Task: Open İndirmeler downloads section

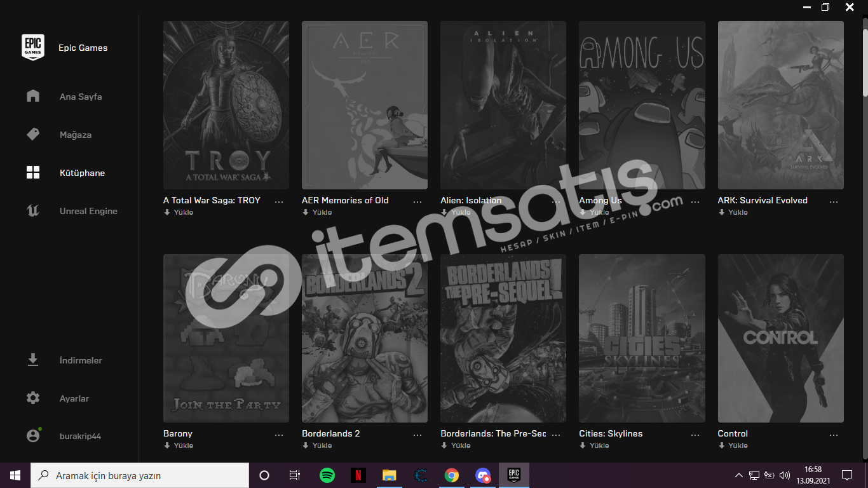Action: (x=81, y=360)
